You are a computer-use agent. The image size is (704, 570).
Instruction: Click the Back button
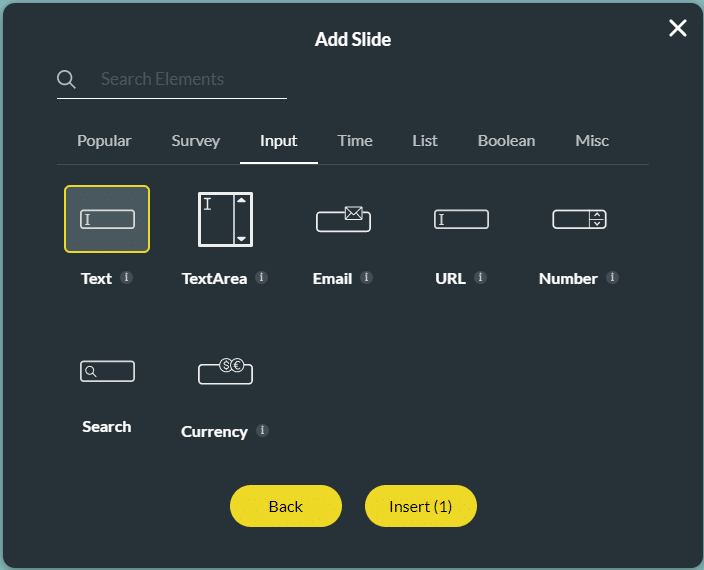click(x=286, y=506)
